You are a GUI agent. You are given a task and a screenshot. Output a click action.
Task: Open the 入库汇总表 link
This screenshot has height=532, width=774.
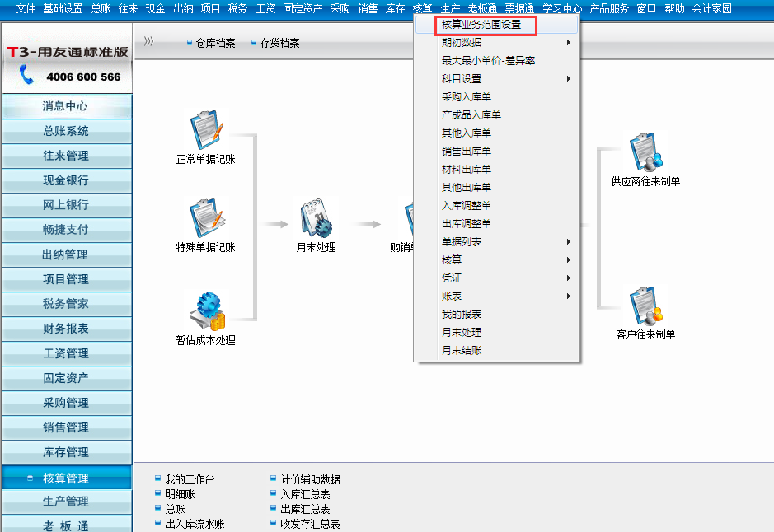305,494
